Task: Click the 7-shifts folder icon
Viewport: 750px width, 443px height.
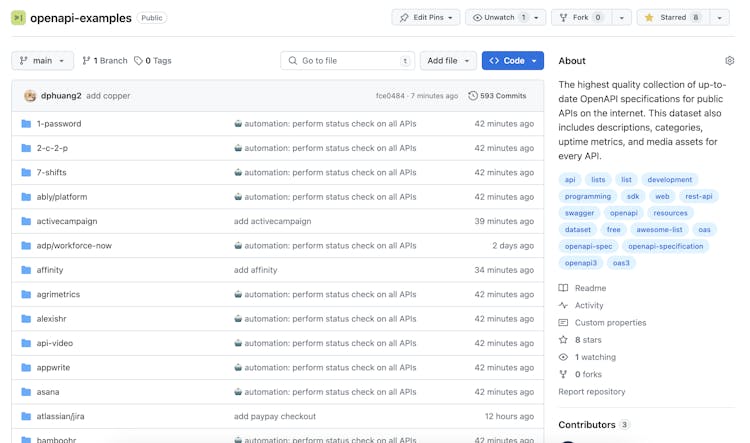Action: [x=26, y=173]
